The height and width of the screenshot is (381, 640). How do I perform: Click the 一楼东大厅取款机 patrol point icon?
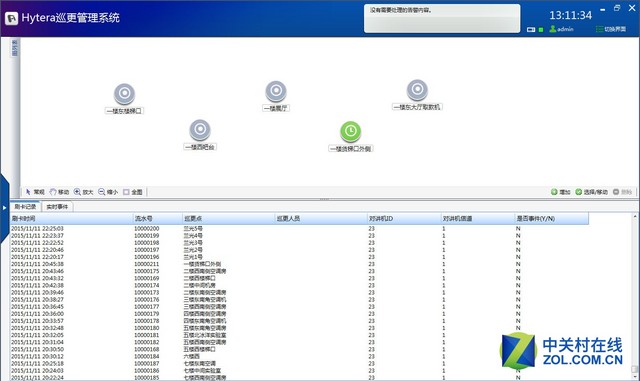pos(417,89)
